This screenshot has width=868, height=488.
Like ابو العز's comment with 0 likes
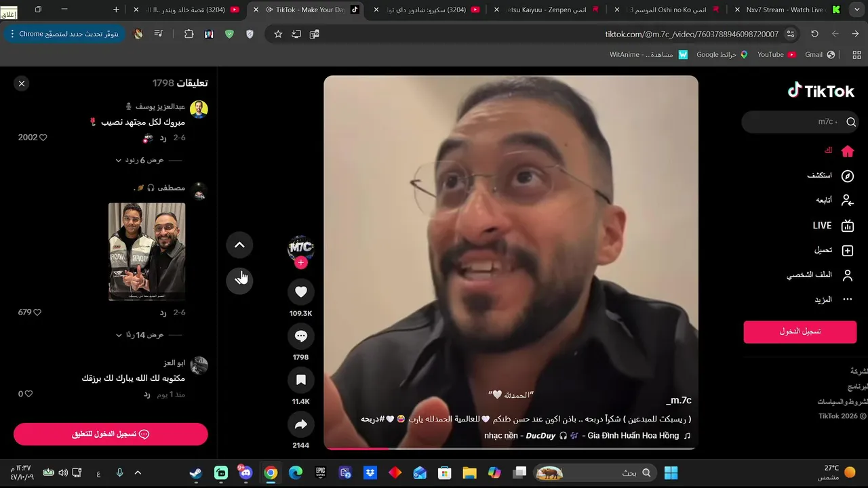(x=28, y=394)
